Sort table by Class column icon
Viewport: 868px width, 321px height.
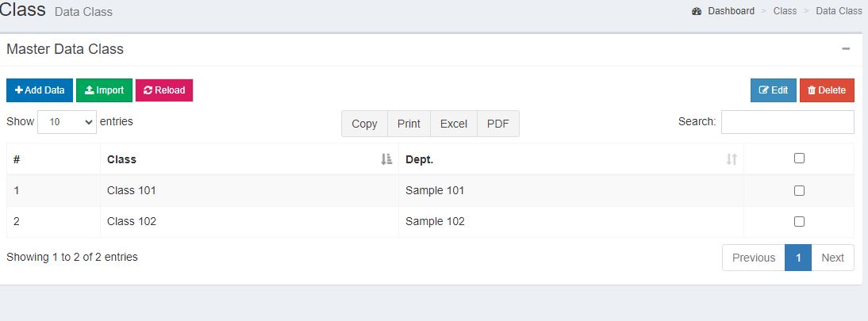pyautogui.click(x=386, y=159)
